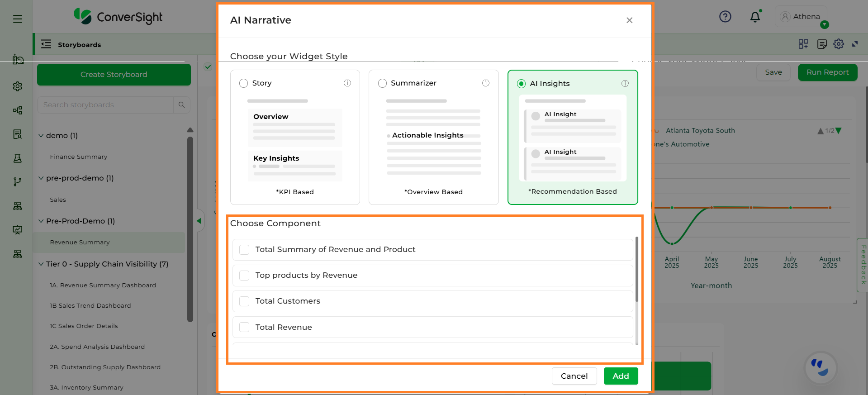Collapse the pre-prod-demo (1) group
868x395 pixels.
coord(41,178)
